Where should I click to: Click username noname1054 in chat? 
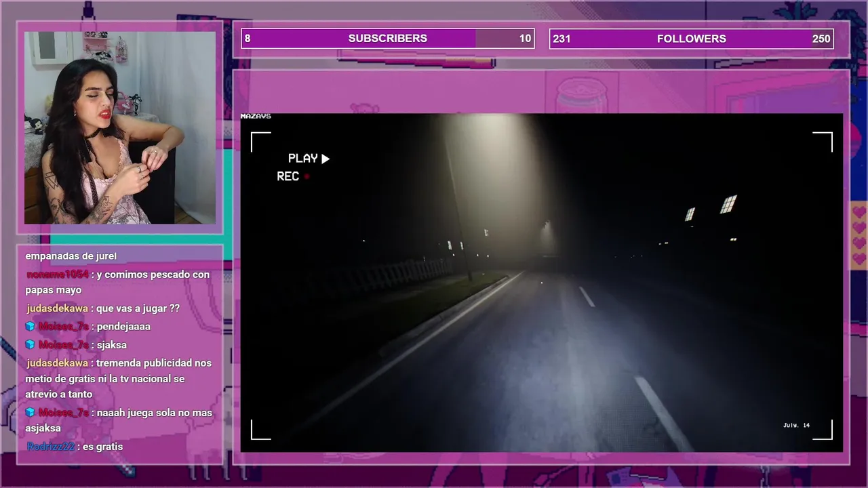(x=57, y=274)
